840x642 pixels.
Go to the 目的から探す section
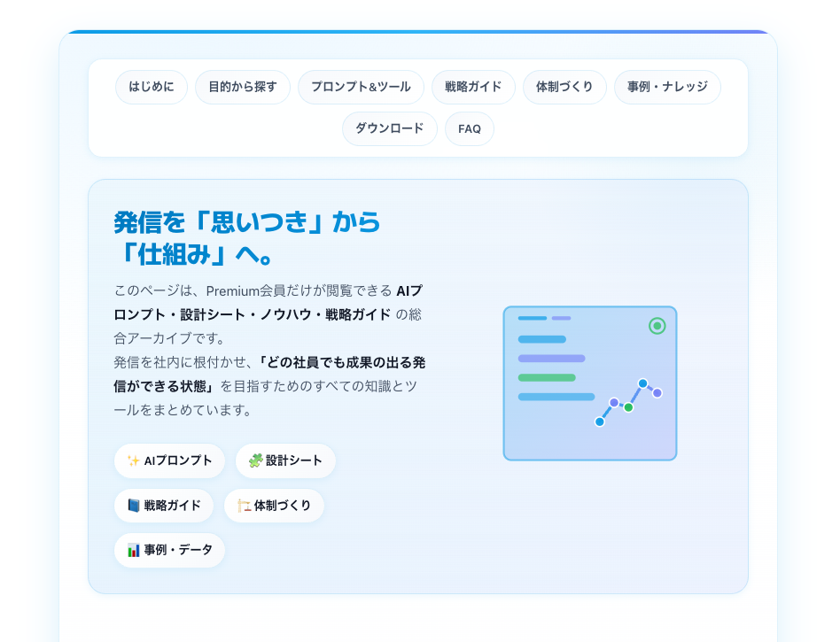243,87
